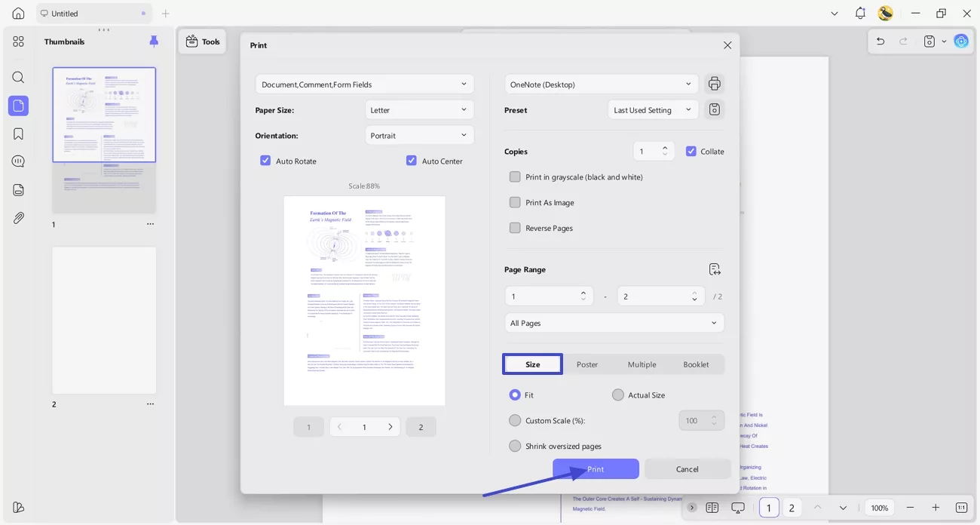Jump to last preview page 2 button
The width and height of the screenshot is (980, 525).
pos(421,427)
